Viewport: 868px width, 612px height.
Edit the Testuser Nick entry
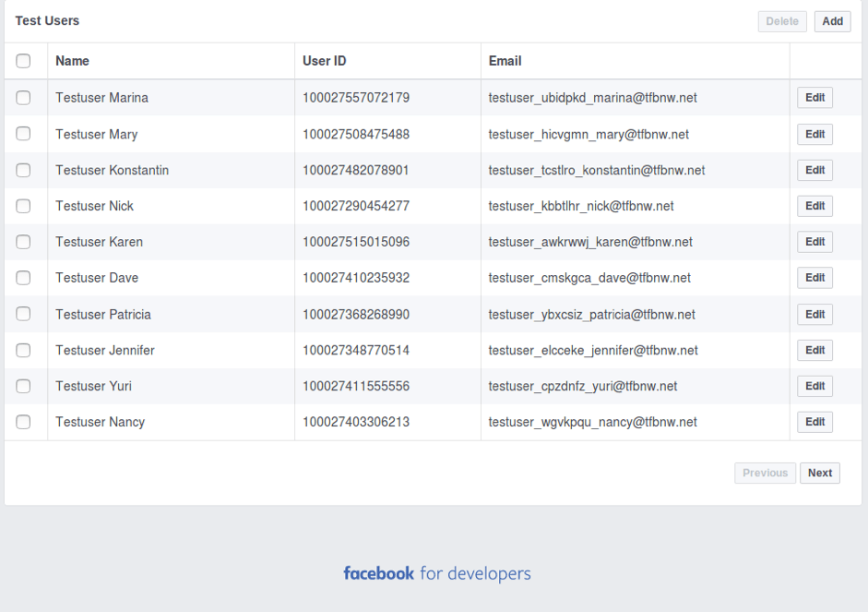point(814,206)
